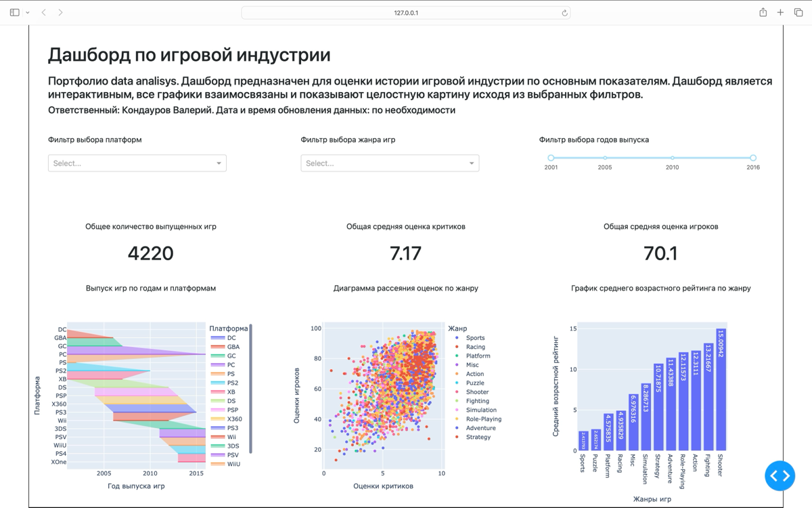
Task: Toggle Puzzle genre in scatter legend
Action: coord(470,383)
